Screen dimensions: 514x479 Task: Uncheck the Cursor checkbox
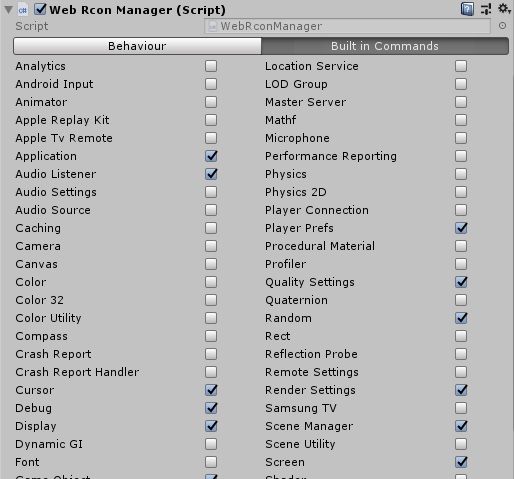point(211,390)
